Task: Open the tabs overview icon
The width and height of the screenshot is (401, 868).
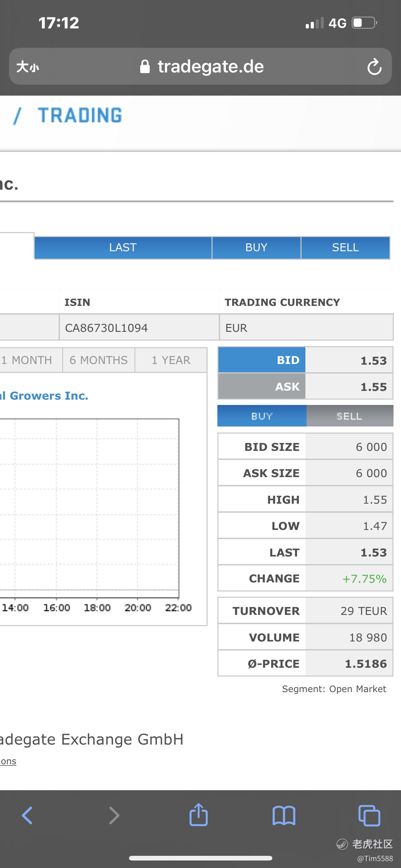Action: pos(369,816)
